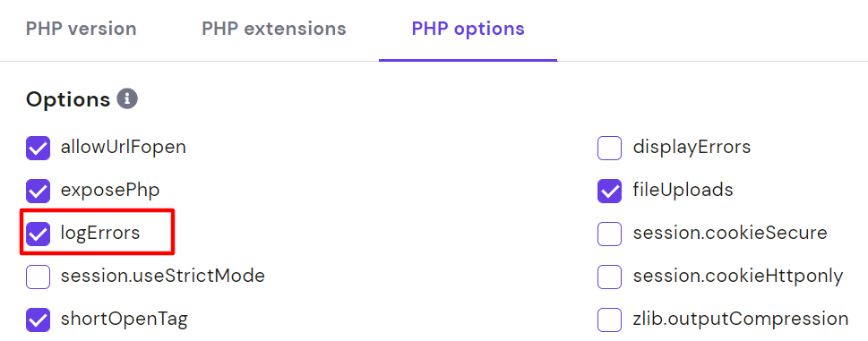868x341 pixels.
Task: Click the fileUploads label text
Action: click(x=683, y=190)
